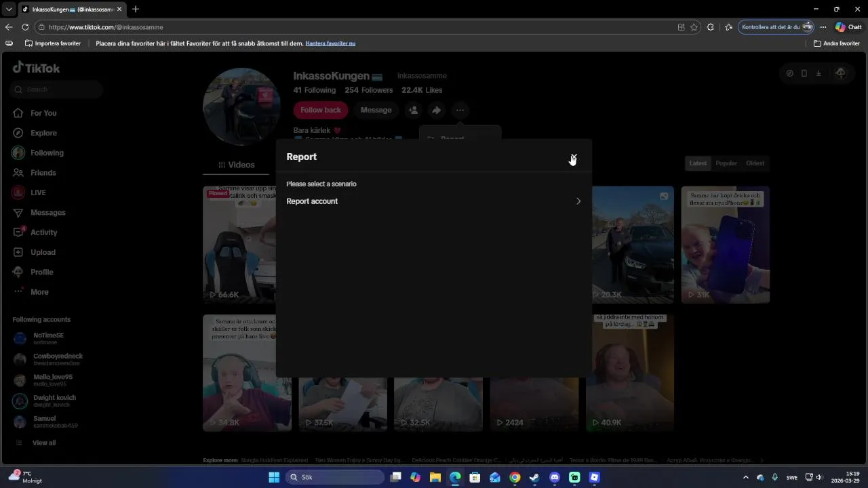Open the 254 Followers count
Image resolution: width=868 pixels, height=488 pixels.
tap(369, 90)
